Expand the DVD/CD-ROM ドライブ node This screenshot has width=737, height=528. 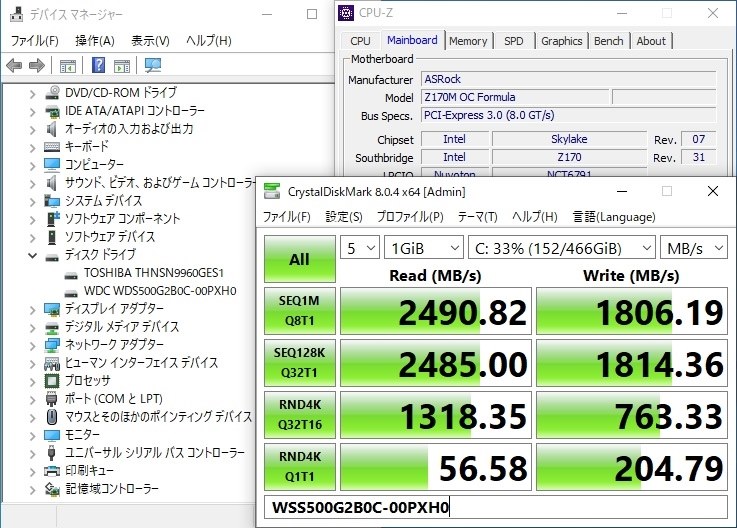(32, 94)
